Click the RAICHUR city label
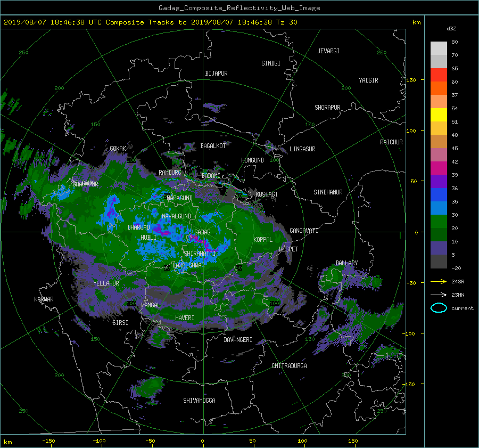The height and width of the screenshot is (448, 479). [391, 142]
